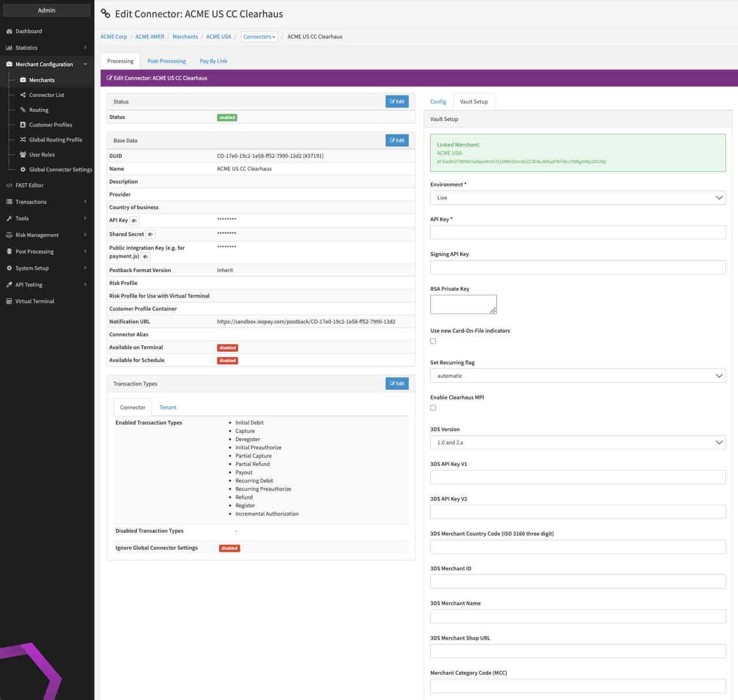Click the Connector List share icon
The height and width of the screenshot is (700, 738).
click(23, 95)
